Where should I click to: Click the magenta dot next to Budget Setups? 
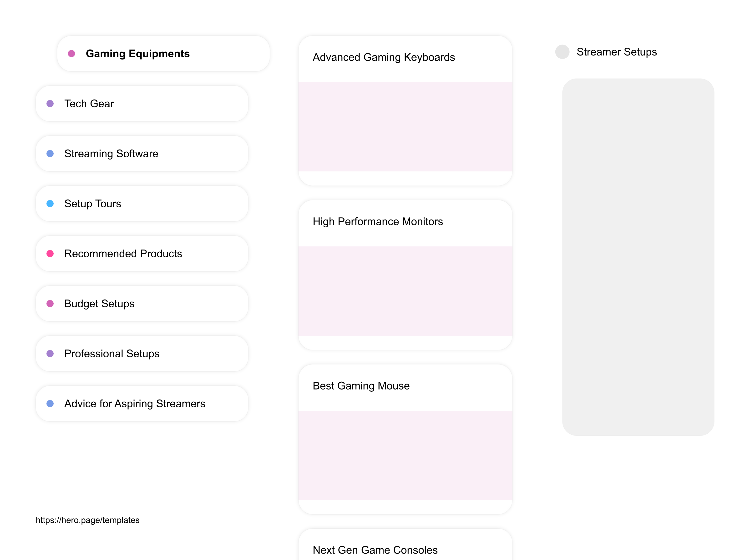(50, 304)
